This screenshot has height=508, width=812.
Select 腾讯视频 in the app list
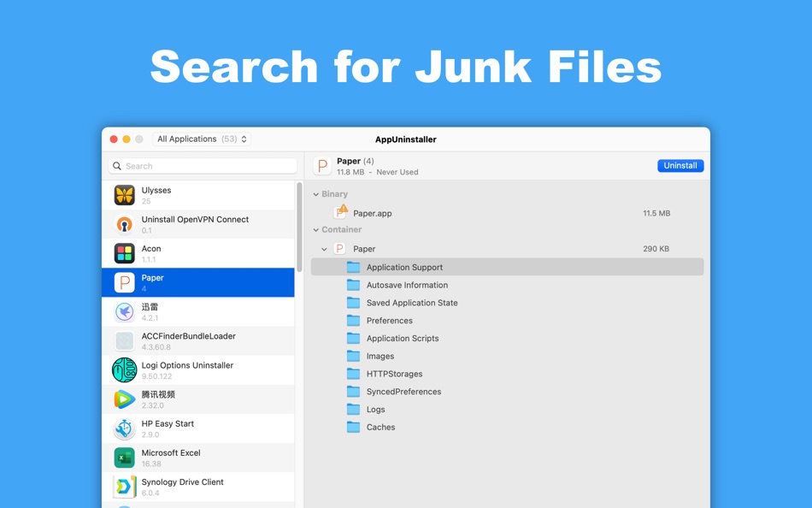coord(198,399)
